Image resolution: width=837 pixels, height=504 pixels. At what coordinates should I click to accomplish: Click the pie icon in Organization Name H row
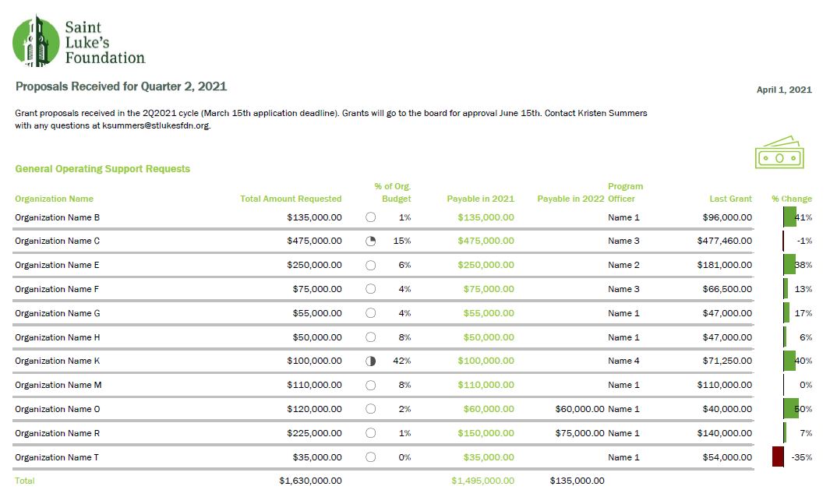coord(370,337)
